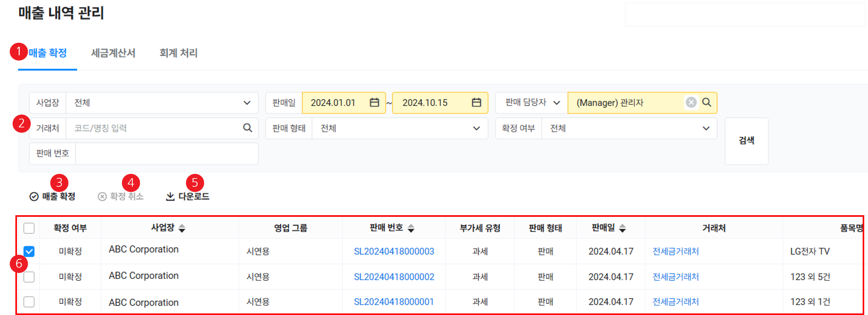Click the 판매 담당자 search magnifier icon
The width and height of the screenshot is (868, 315).
pos(707,102)
